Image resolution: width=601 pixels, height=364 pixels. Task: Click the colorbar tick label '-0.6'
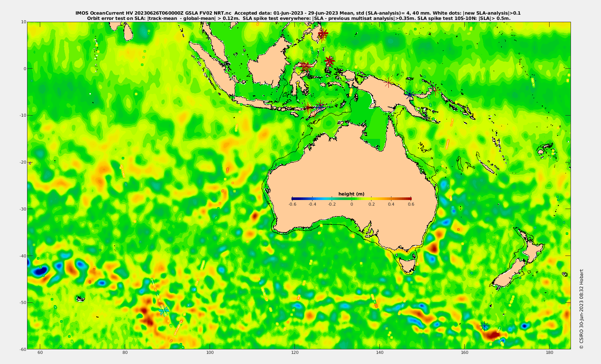[292, 204]
